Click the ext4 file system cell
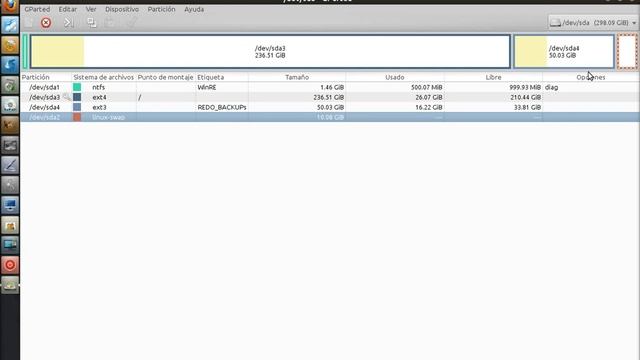Image resolution: width=640 pixels, height=360 pixels. pyautogui.click(x=99, y=97)
